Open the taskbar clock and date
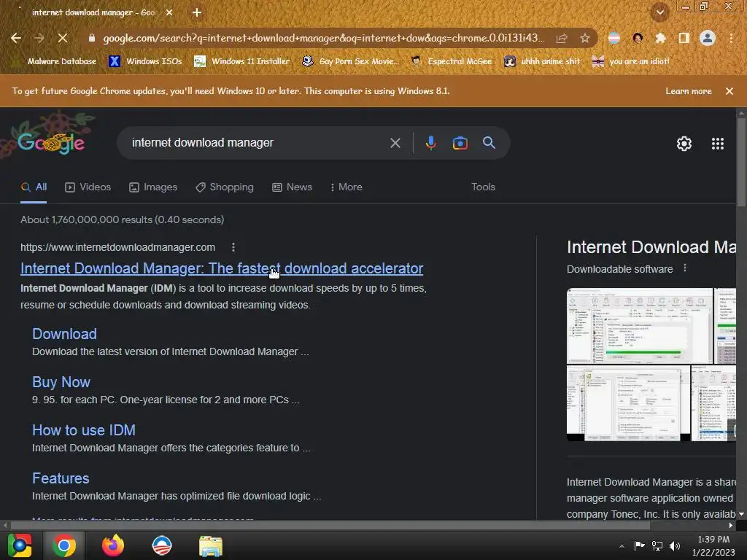 click(x=713, y=545)
